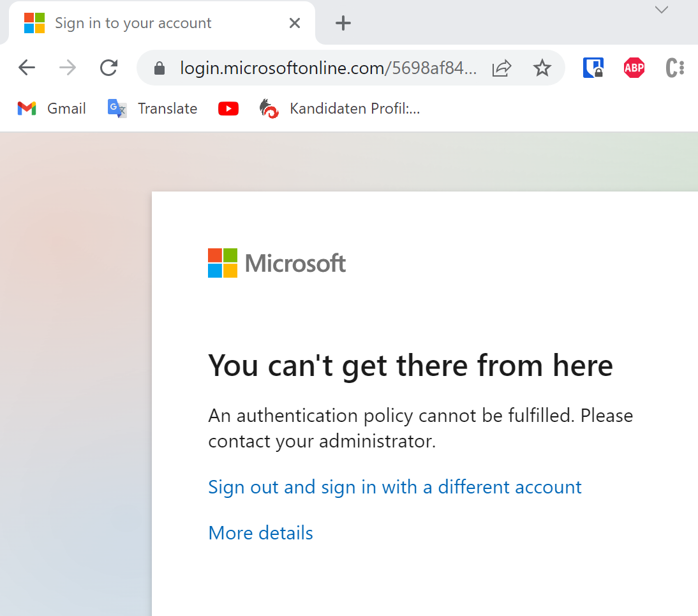Open the share page icon
Screen dimensions: 698x616
point(501,67)
